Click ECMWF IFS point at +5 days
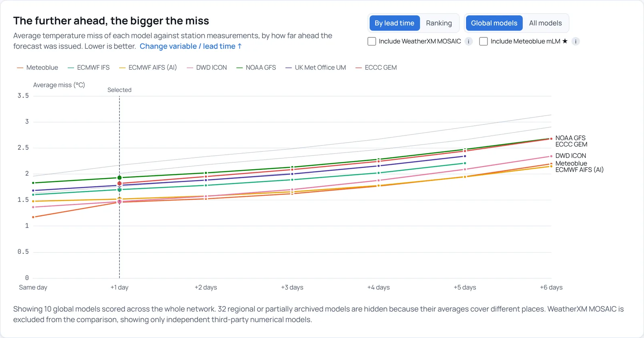Screen dimensions: 644x338 coord(465,163)
